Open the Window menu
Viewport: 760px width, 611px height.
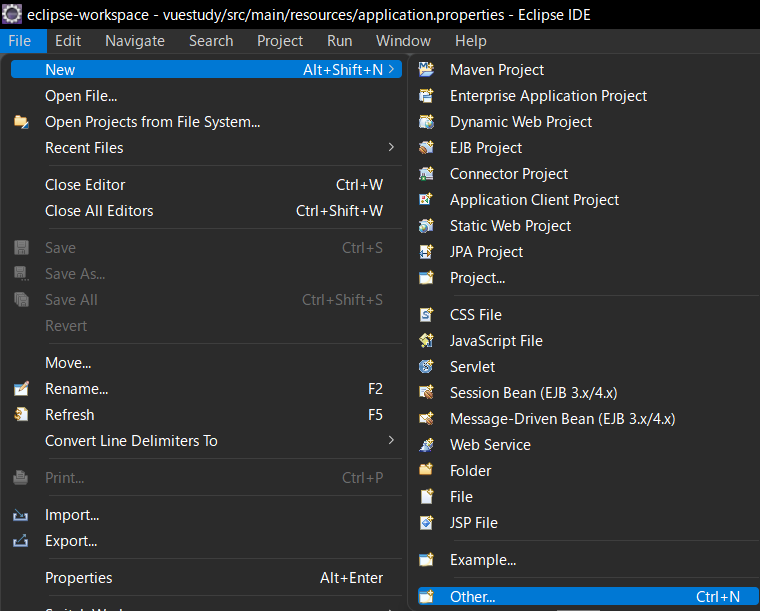pos(403,41)
